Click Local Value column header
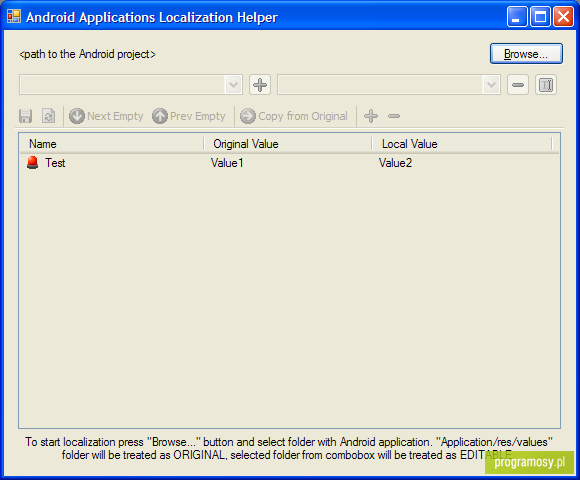580x480 pixels. click(462, 144)
